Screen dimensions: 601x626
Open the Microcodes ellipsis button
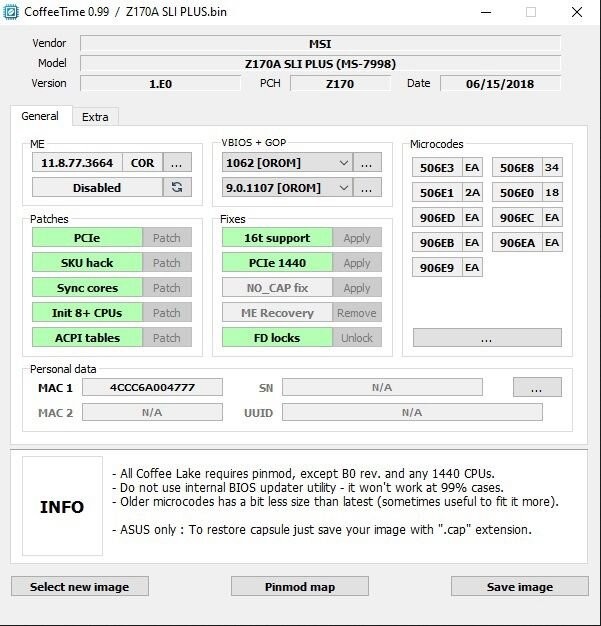pyautogui.click(x=487, y=338)
